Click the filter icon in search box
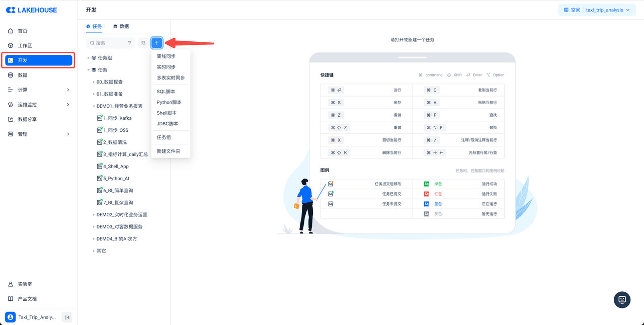This screenshot has width=644, height=325. coord(129,43)
